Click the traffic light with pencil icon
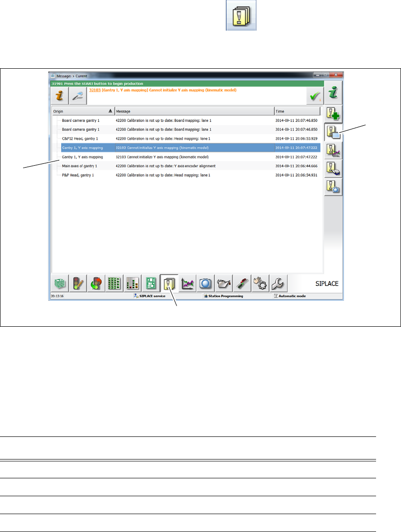Viewport: 401px width, 532px height. point(78,283)
